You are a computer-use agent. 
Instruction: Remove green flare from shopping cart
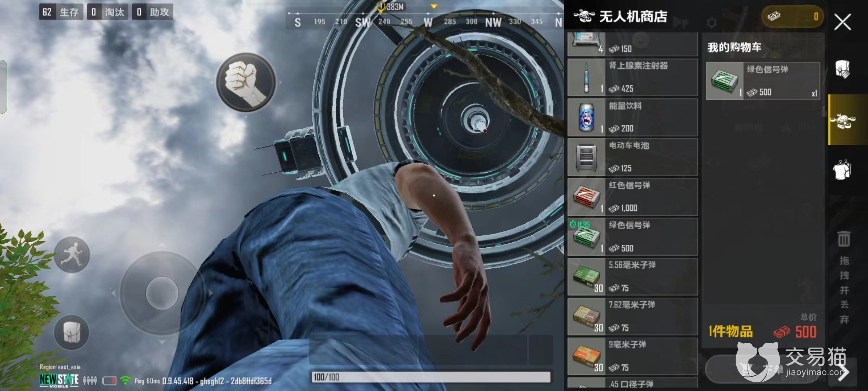(x=763, y=81)
